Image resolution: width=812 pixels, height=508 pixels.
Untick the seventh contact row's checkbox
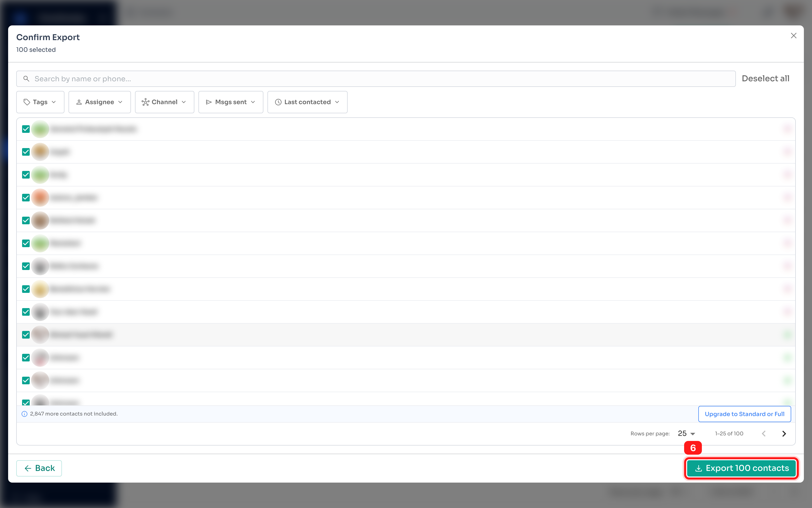(26, 266)
